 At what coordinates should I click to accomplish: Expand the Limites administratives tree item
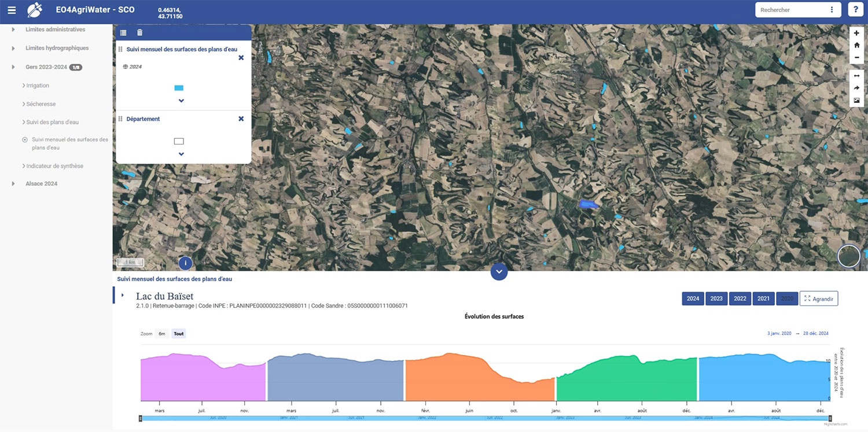[13, 29]
